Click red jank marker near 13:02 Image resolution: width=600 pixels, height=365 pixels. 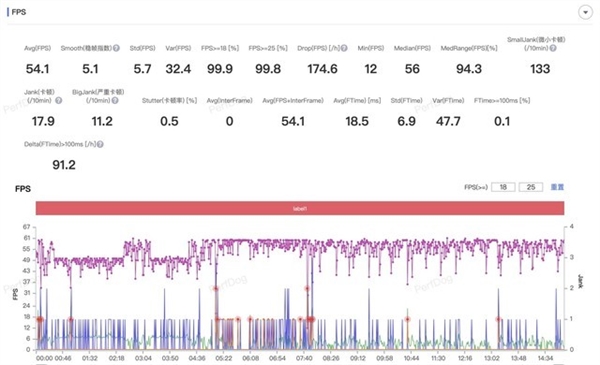pos(498,319)
